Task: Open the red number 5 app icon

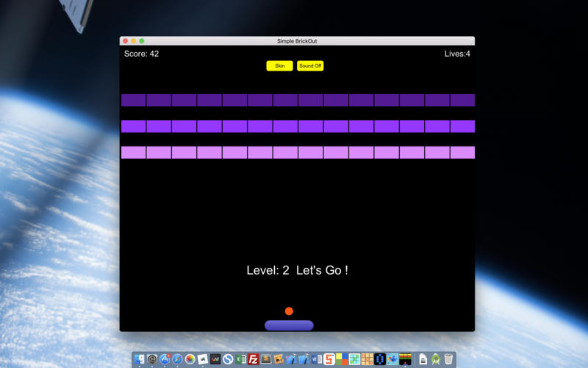Action: (x=329, y=359)
